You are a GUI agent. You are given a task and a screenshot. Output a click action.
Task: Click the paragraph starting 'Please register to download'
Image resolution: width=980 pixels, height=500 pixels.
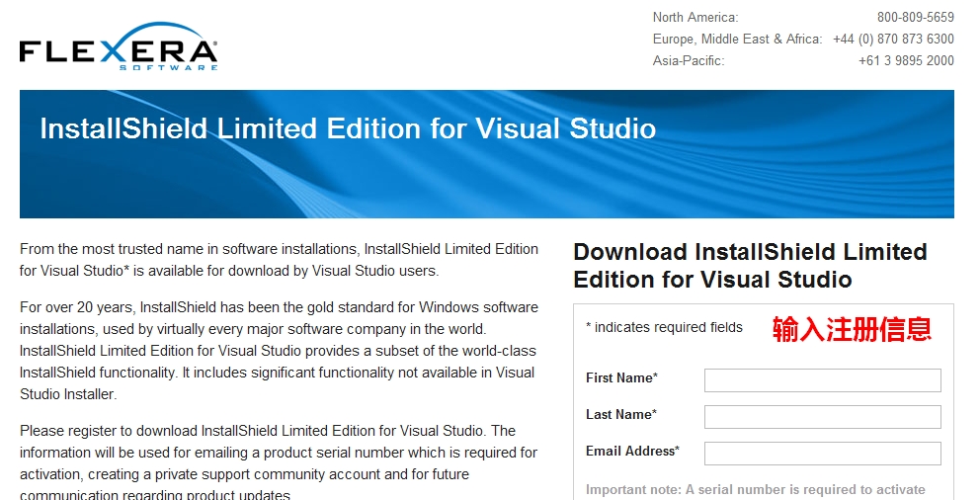pos(279,463)
